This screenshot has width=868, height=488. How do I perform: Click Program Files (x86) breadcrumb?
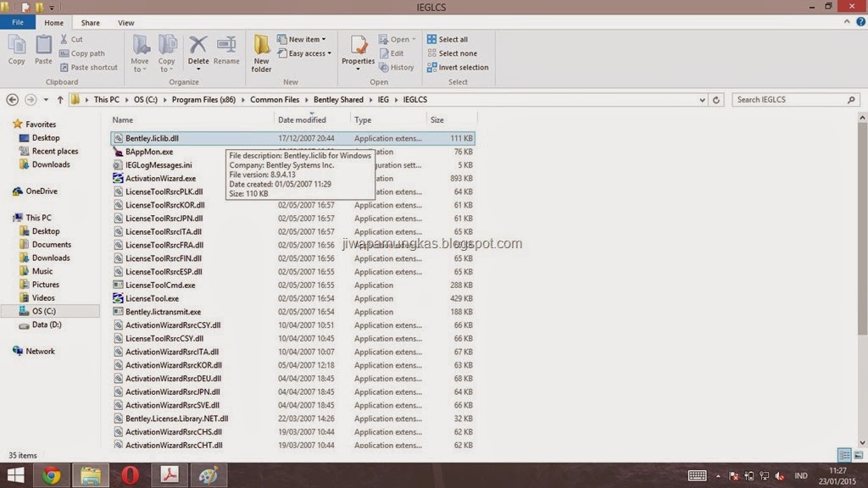pos(203,100)
